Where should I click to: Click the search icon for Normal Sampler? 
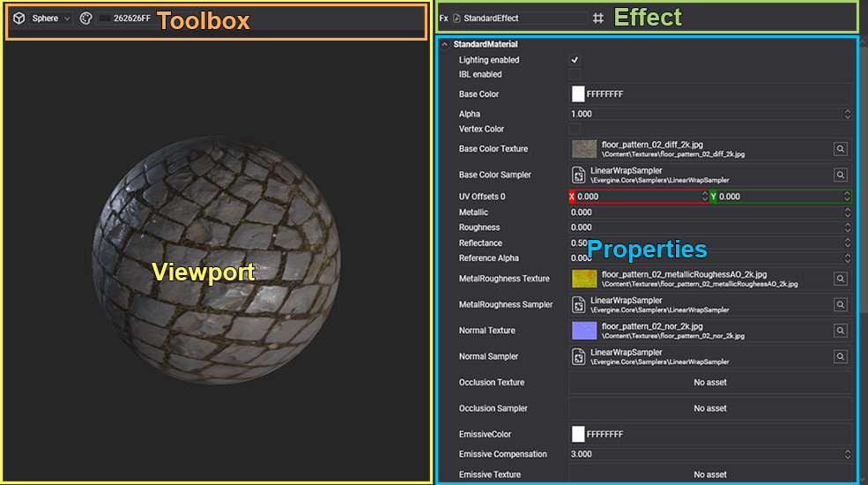pyautogui.click(x=841, y=356)
